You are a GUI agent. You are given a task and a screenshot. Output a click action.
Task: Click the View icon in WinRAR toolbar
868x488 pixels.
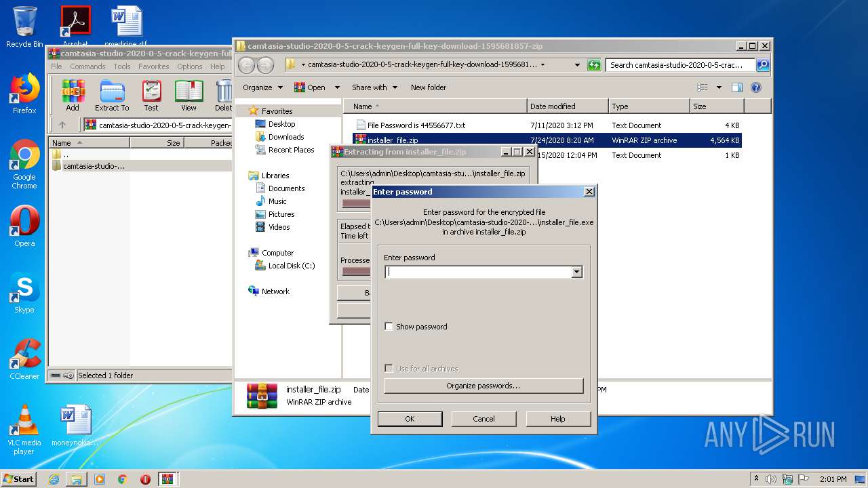189,96
